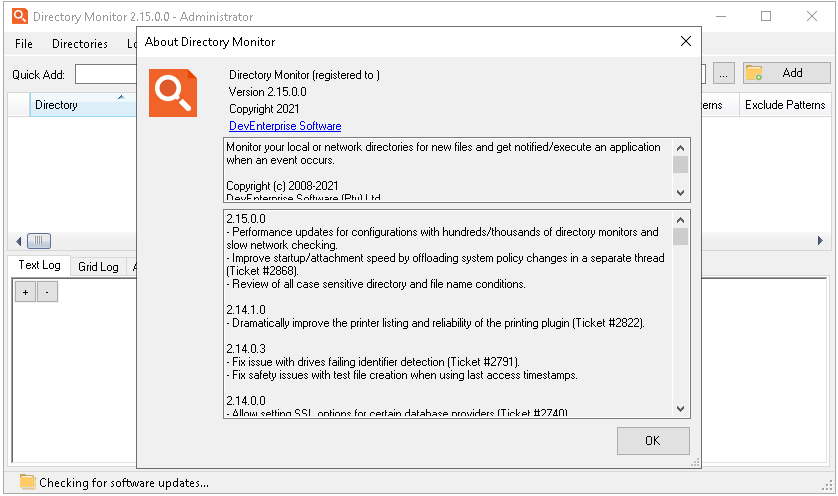The width and height of the screenshot is (838, 496).
Task: Click the 'Checking for software updates...' status text
Action: [x=124, y=483]
